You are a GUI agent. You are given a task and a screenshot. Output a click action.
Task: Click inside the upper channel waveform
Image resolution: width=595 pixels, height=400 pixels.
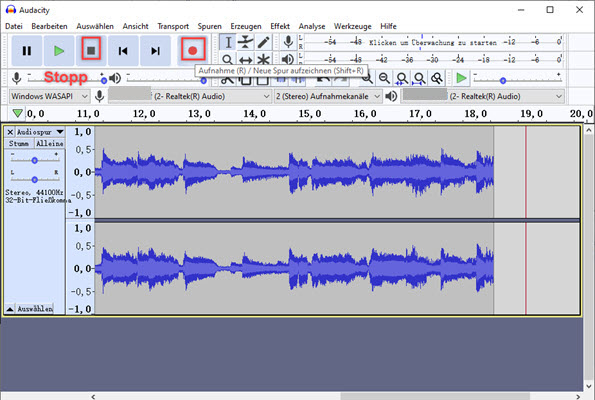click(x=294, y=172)
